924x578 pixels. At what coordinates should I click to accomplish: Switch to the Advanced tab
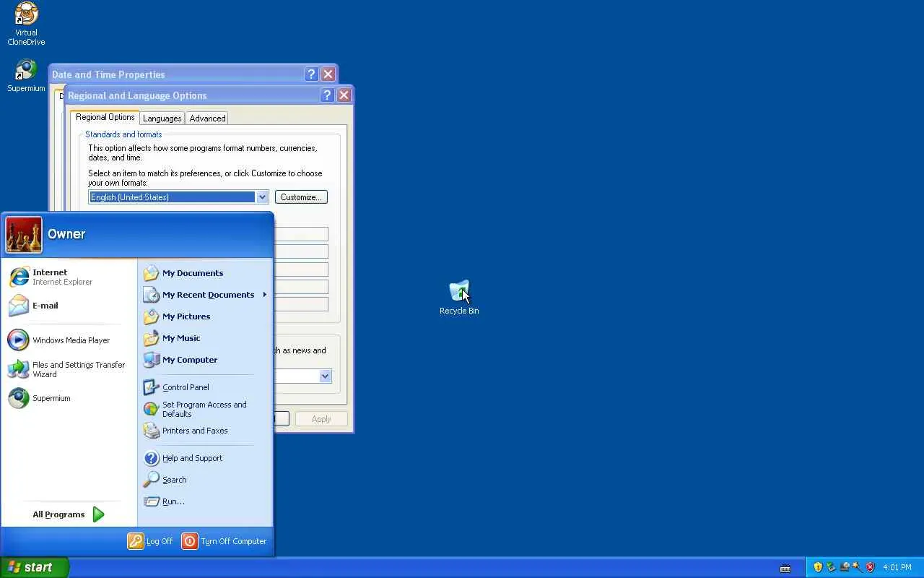[x=208, y=118]
